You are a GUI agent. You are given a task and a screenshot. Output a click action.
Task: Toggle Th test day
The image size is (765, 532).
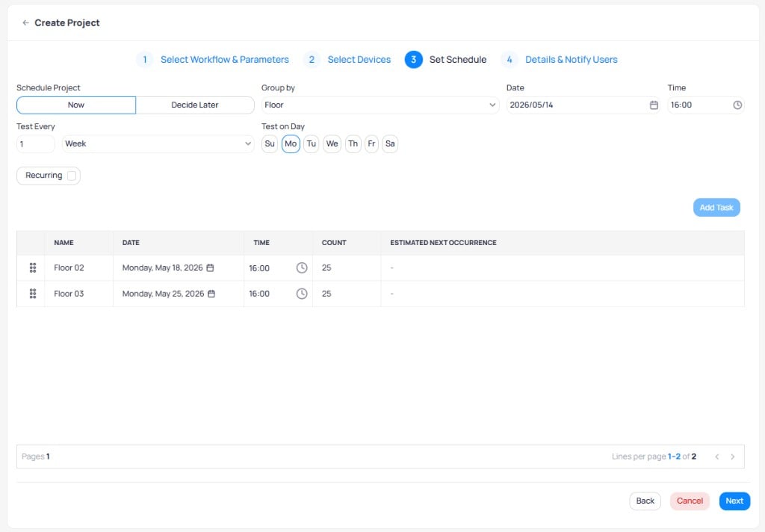click(x=353, y=144)
